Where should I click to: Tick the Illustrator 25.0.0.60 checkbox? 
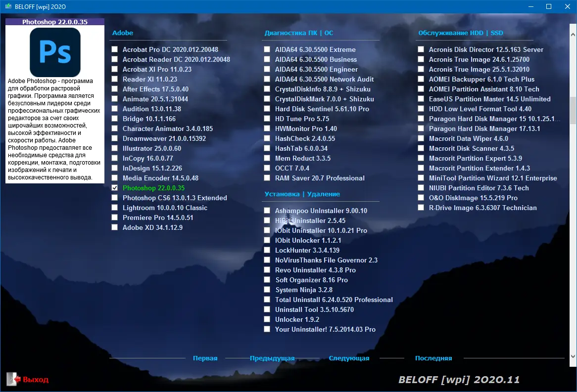(x=115, y=148)
